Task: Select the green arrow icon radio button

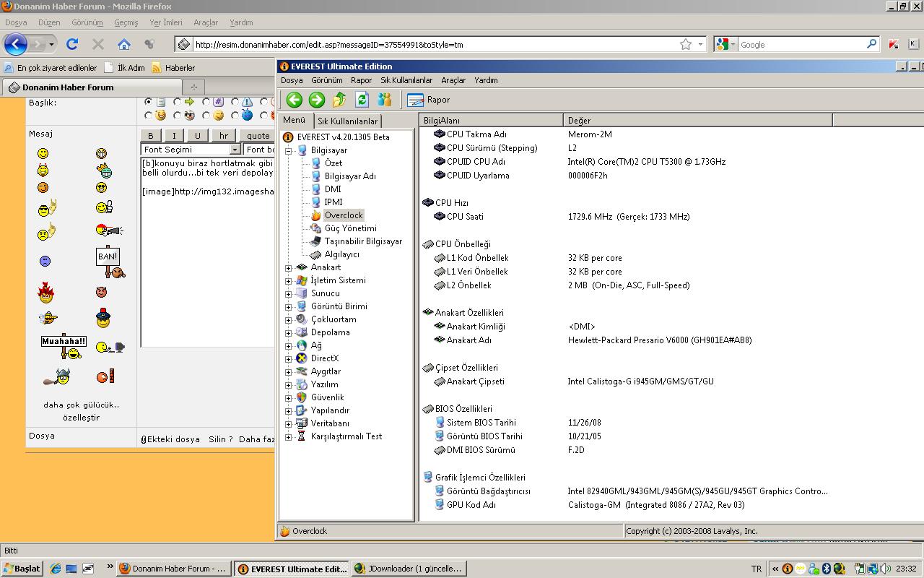Action: [x=178, y=102]
